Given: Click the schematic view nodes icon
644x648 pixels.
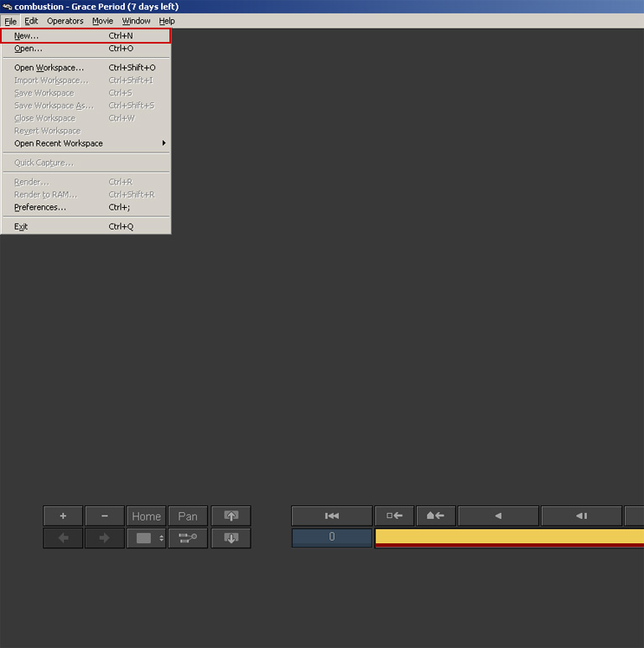Looking at the screenshot, I should 188,537.
